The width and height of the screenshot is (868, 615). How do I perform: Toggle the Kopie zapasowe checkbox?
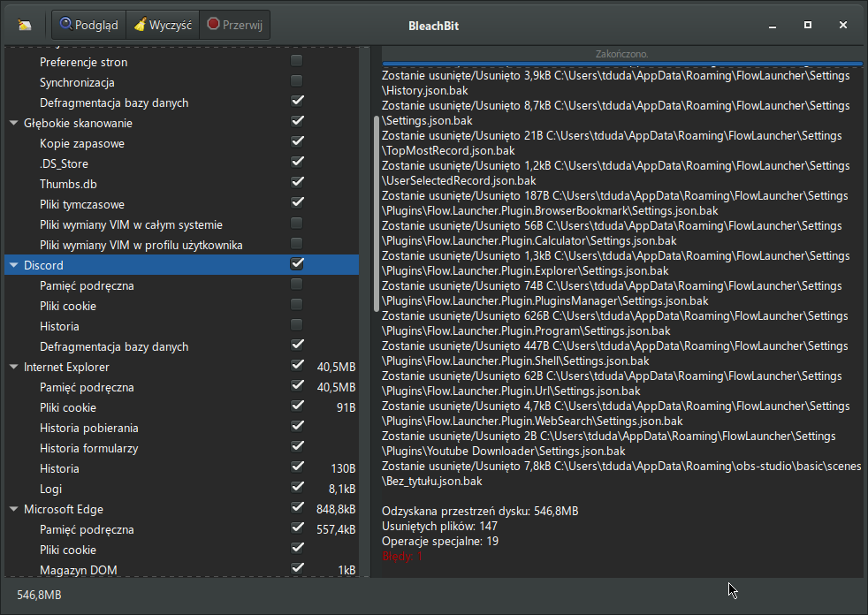click(297, 143)
